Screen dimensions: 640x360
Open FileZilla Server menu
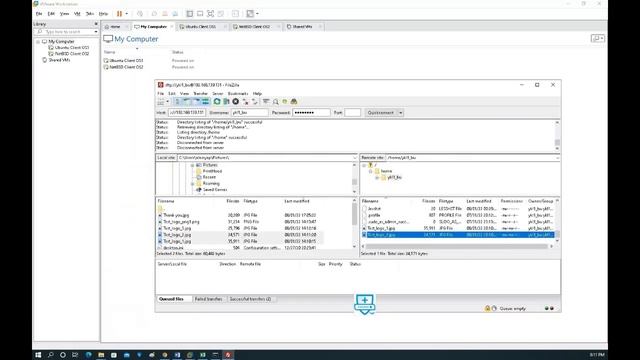pyautogui.click(x=218, y=93)
